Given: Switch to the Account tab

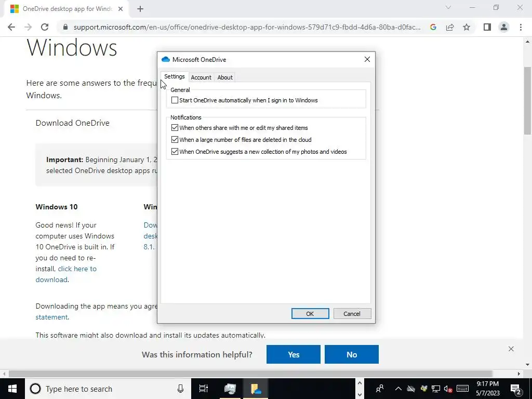Looking at the screenshot, I should point(201,77).
